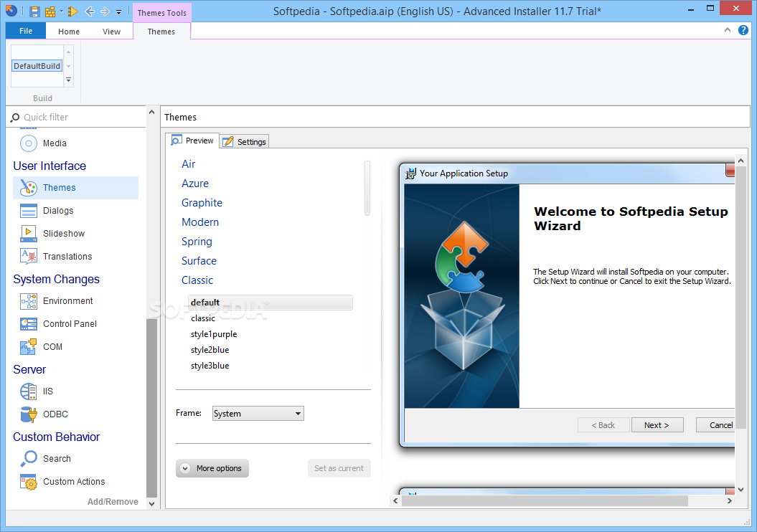Screen dimensions: 757x532
Task: Click the Themes Tools contextual tab header
Action: (x=161, y=13)
